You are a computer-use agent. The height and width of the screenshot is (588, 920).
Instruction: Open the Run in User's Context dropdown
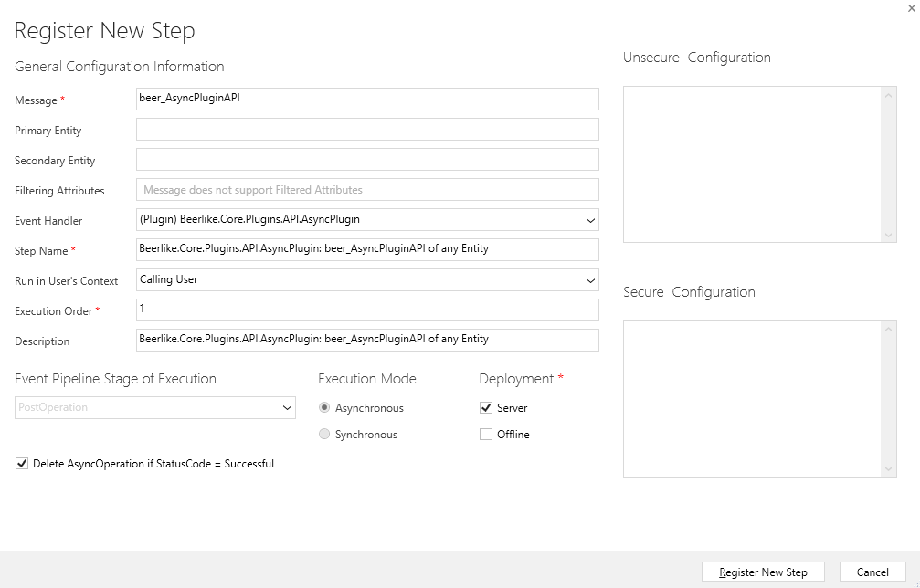pos(591,279)
